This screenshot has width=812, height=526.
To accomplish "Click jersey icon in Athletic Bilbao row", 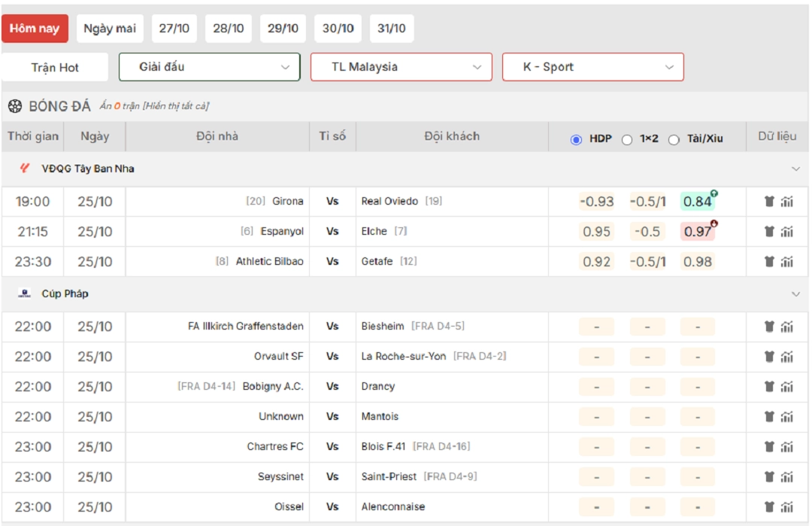I will pyautogui.click(x=769, y=262).
